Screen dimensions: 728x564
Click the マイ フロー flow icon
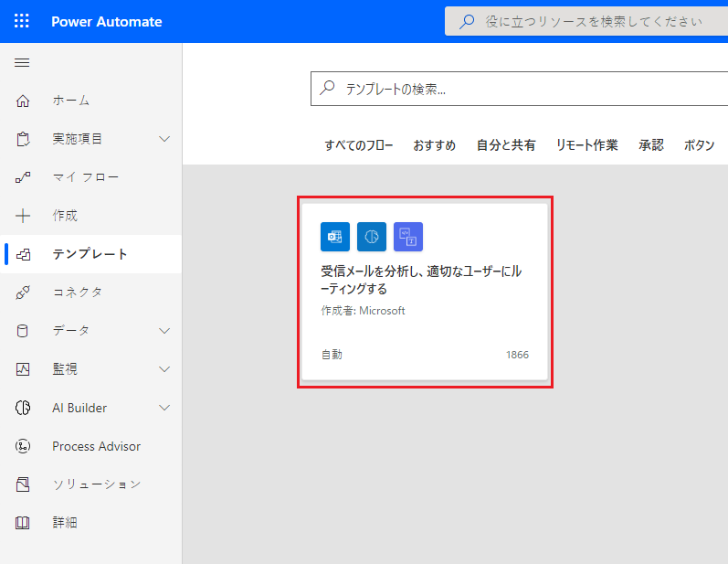pyautogui.click(x=23, y=177)
